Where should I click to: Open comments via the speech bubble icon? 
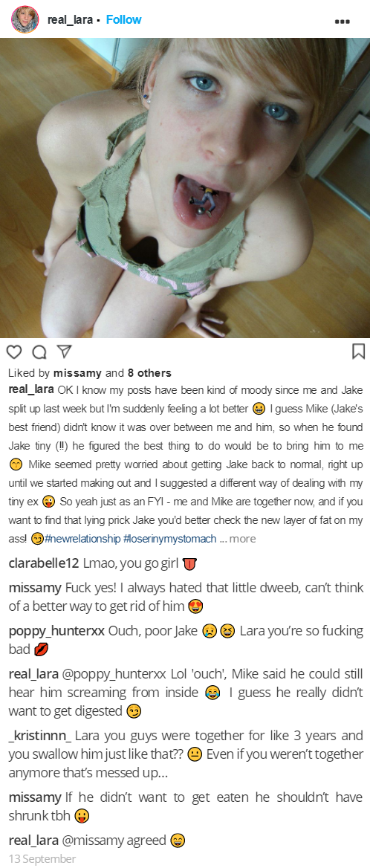39,352
